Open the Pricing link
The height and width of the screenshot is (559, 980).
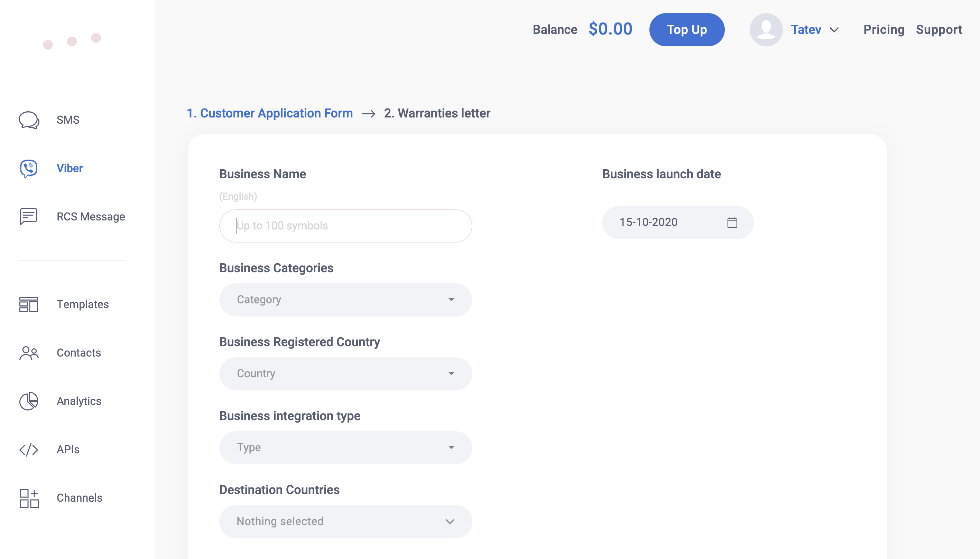tap(884, 30)
